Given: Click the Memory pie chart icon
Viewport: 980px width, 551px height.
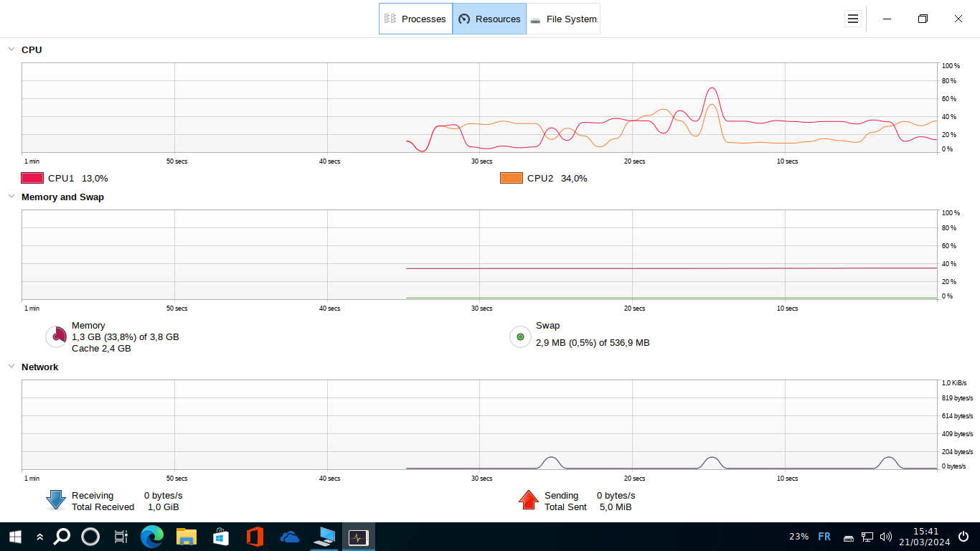Looking at the screenshot, I should (x=56, y=336).
